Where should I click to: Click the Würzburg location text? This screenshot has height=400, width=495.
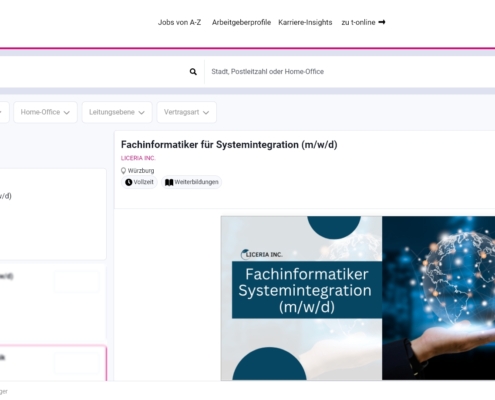(x=141, y=171)
